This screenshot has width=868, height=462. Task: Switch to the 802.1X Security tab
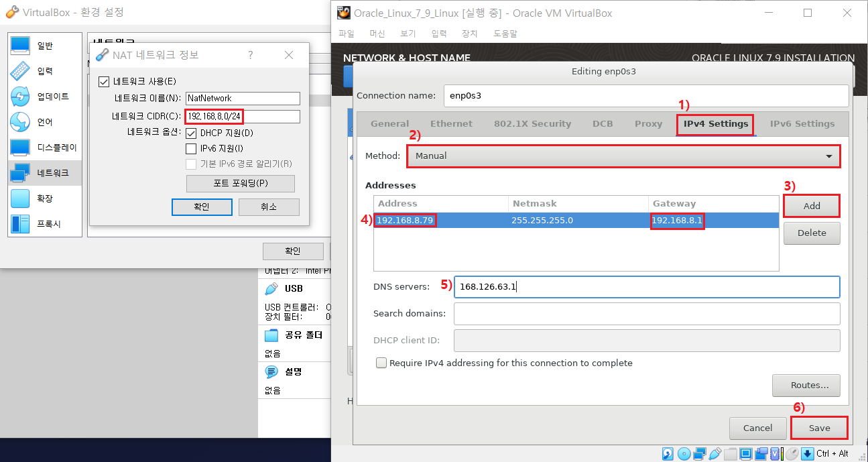532,124
